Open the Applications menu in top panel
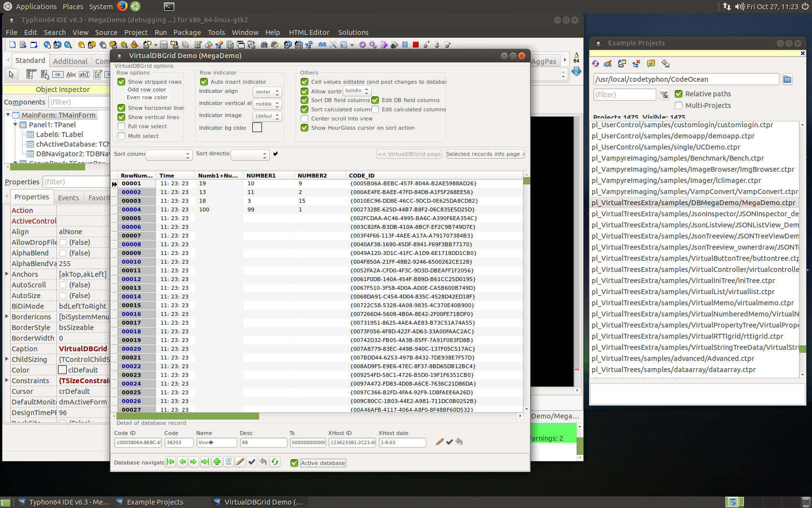The height and width of the screenshot is (508, 812). [x=36, y=6]
